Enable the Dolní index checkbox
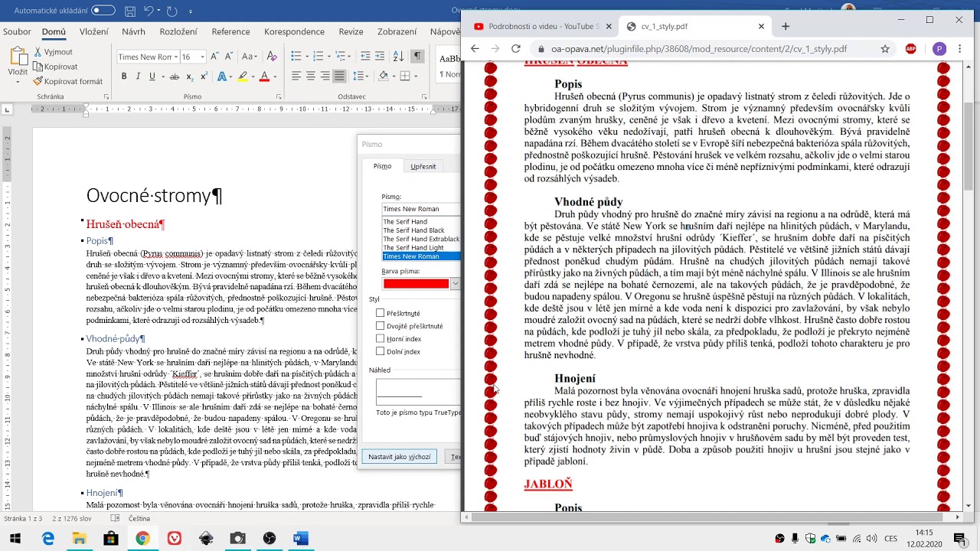 point(381,352)
